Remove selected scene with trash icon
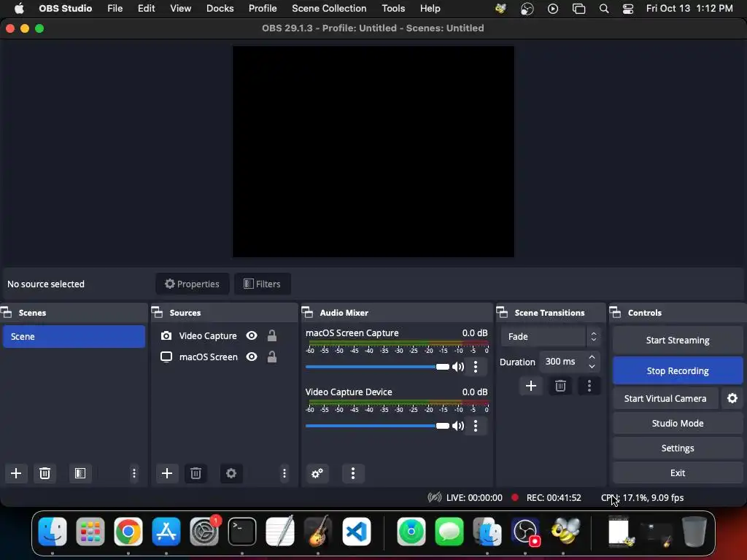This screenshot has height=560, width=747. (44, 472)
